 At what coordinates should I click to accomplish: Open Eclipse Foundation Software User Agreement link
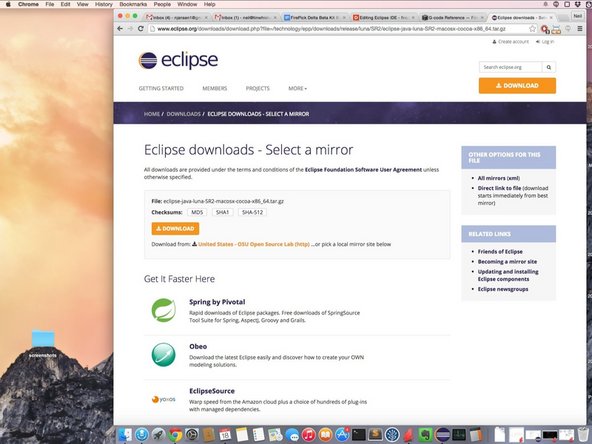pos(363,170)
